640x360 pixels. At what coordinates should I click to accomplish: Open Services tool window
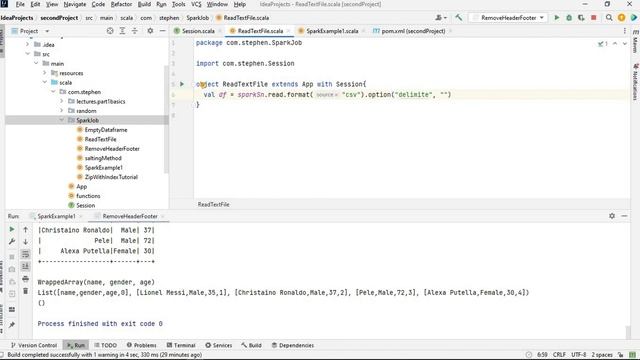tap(218, 345)
